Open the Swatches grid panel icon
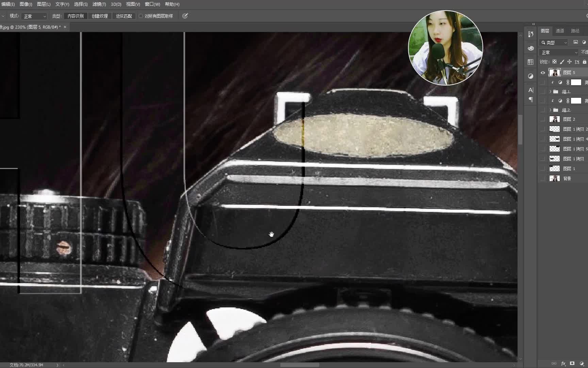Viewport: 588px width, 368px height. 530,62
